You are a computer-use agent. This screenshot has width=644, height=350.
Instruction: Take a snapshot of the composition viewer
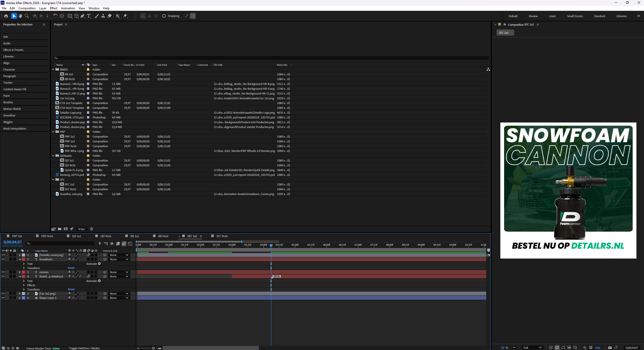(x=610, y=348)
